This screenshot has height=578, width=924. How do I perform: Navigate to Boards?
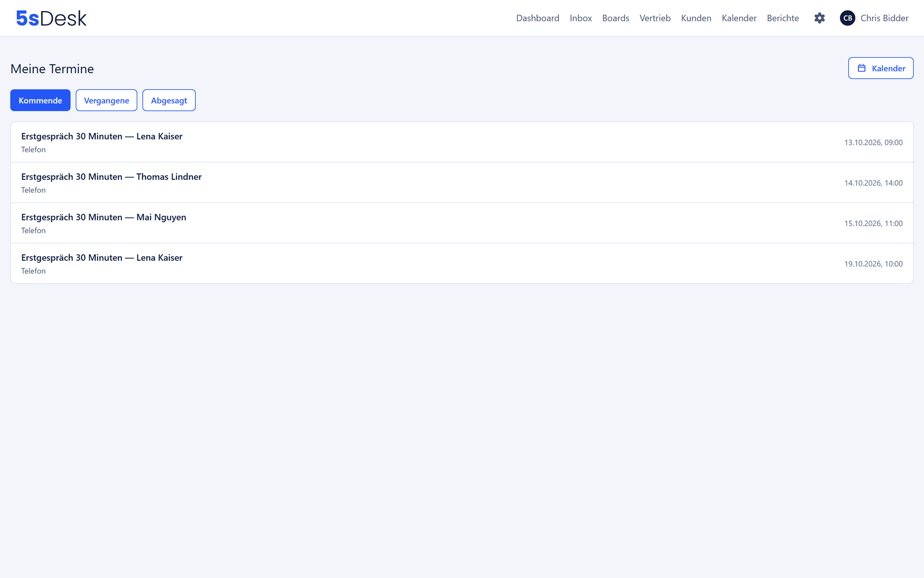615,18
